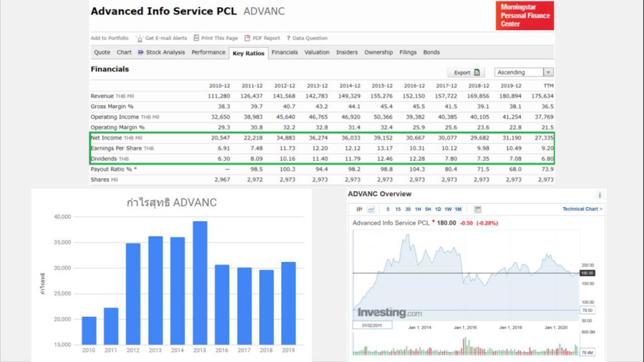Open the PDF Report icon

tap(247, 38)
